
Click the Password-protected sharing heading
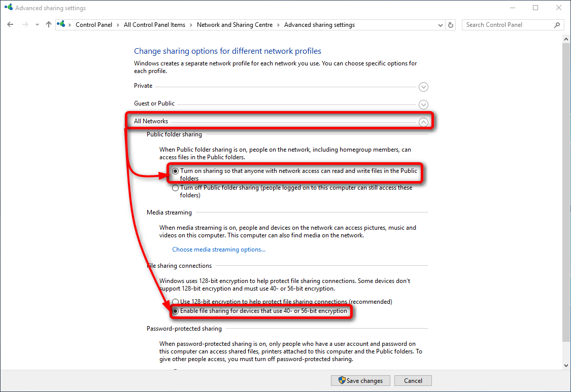(184, 328)
